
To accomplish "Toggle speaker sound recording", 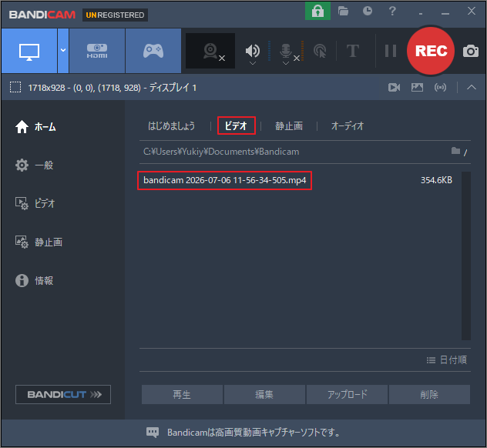I will click(x=253, y=51).
